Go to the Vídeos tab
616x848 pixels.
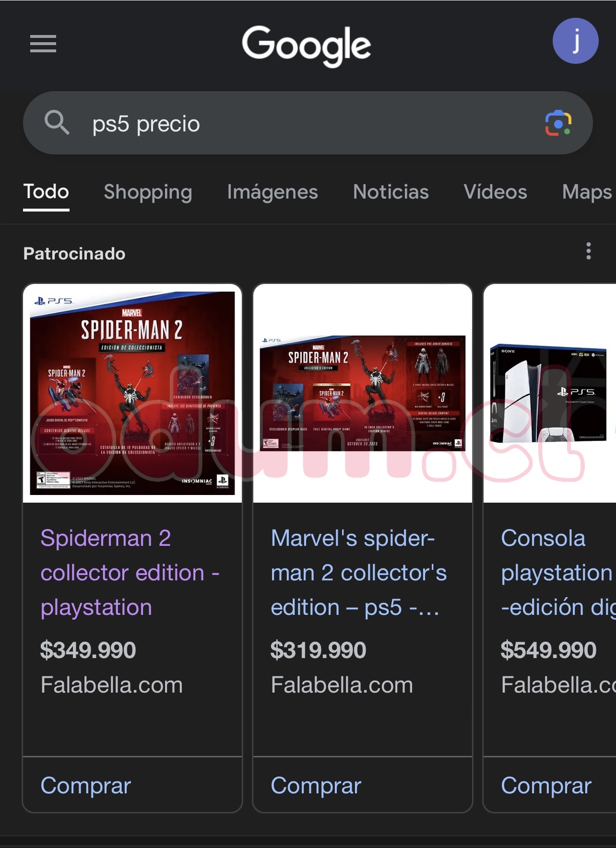tap(495, 192)
